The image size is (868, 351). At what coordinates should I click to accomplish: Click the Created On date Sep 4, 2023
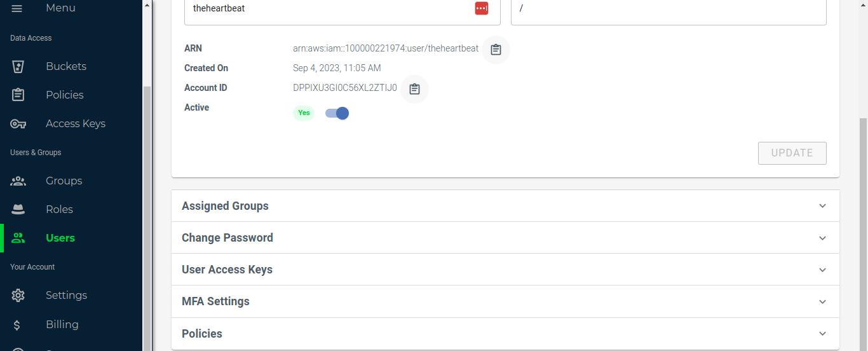pyautogui.click(x=337, y=68)
